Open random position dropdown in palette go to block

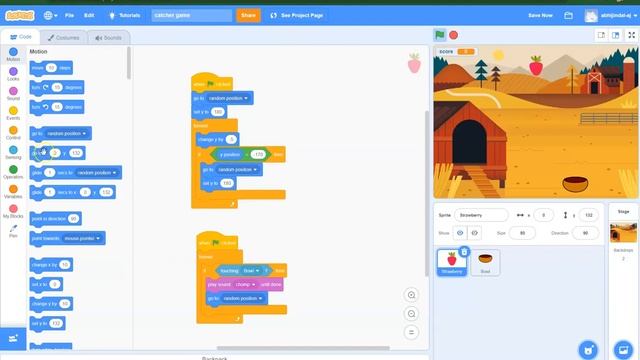pos(67,133)
